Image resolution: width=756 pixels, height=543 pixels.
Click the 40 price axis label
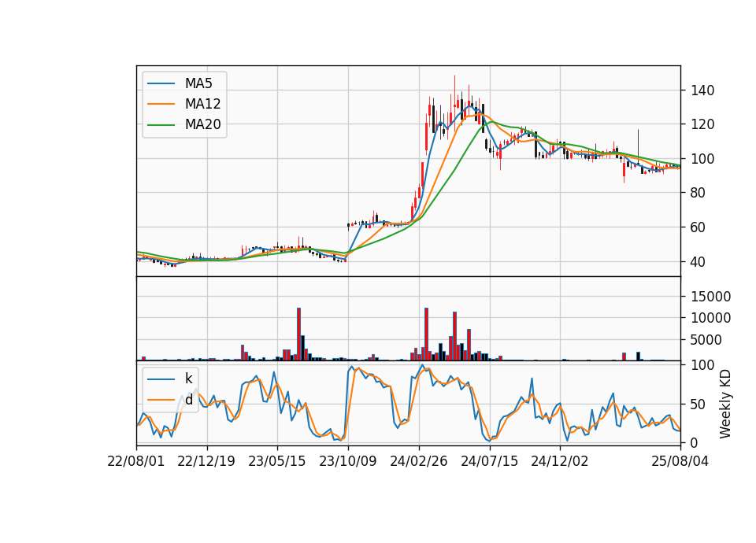point(699,261)
